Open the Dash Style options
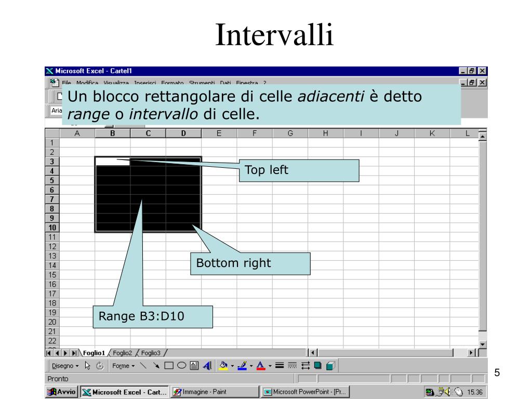The width and height of the screenshot is (532, 399). [x=292, y=365]
